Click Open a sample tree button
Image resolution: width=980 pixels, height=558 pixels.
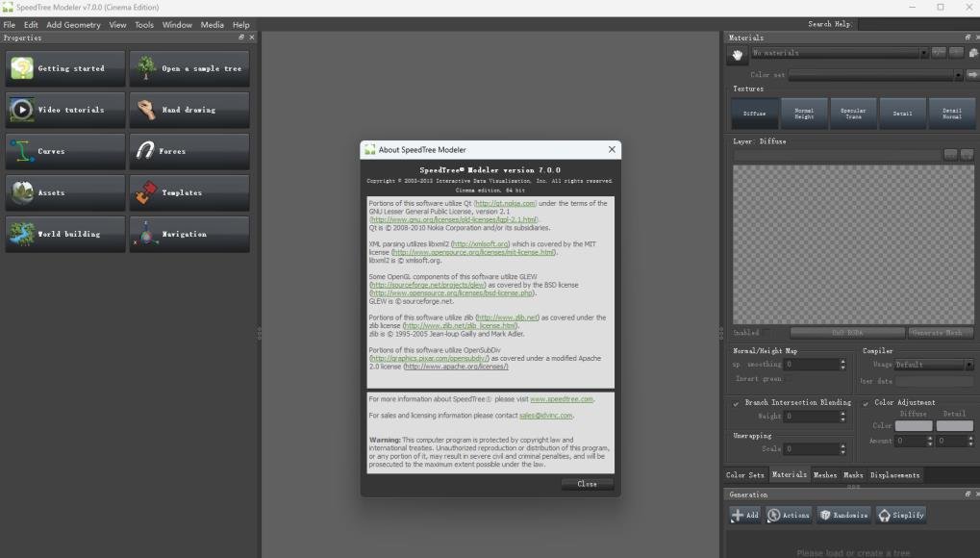coord(189,69)
